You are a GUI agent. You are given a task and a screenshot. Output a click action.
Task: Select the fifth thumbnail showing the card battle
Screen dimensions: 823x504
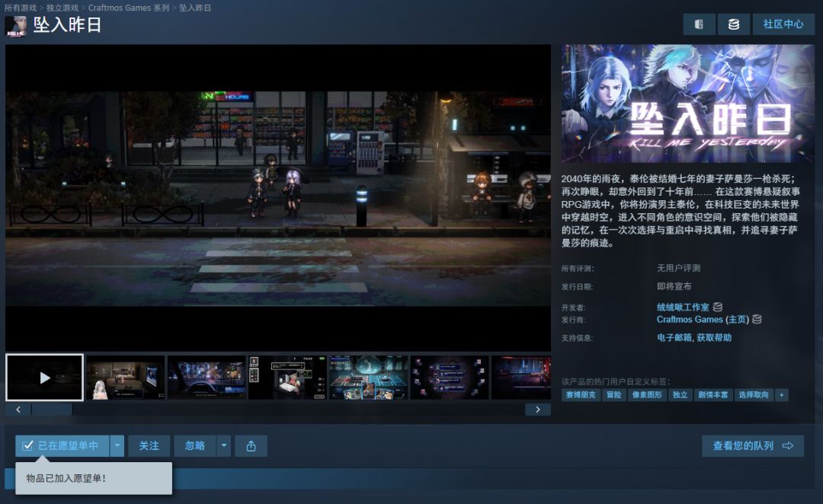[368, 378]
